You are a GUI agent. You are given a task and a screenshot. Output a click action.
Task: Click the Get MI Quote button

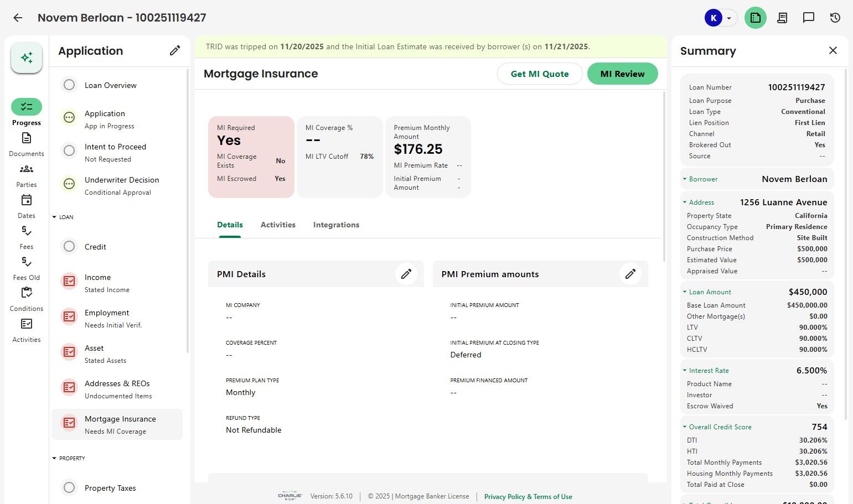click(x=539, y=74)
